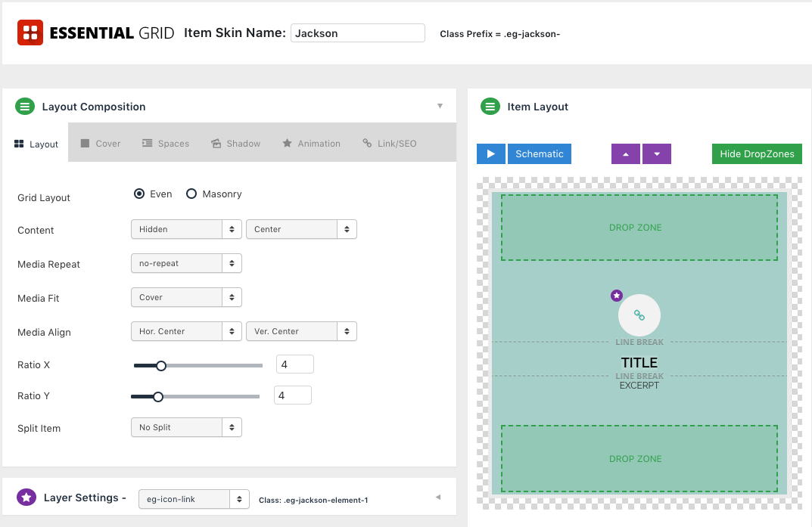Image resolution: width=812 pixels, height=527 pixels.
Task: Open the eg-icon-link layer dropdown
Action: tap(194, 499)
